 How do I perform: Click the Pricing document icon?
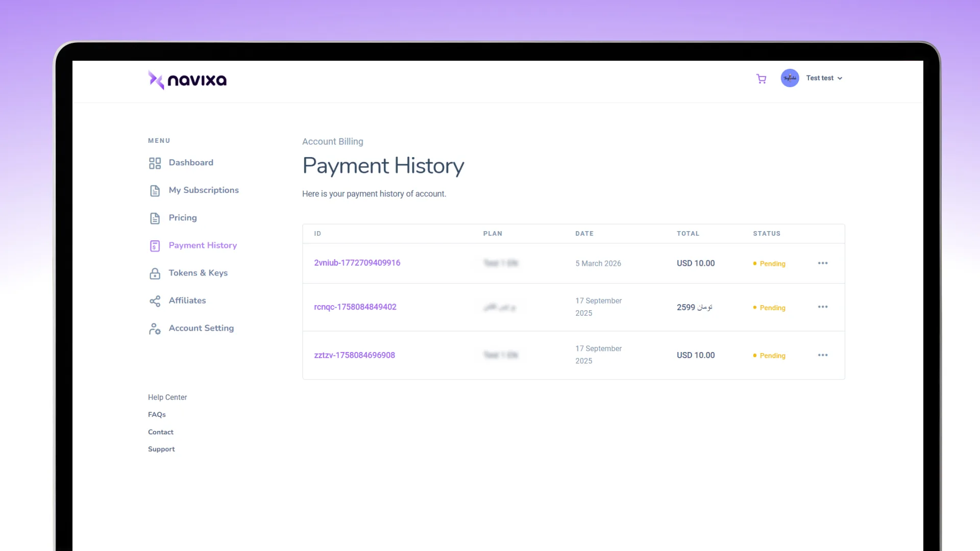tap(155, 218)
